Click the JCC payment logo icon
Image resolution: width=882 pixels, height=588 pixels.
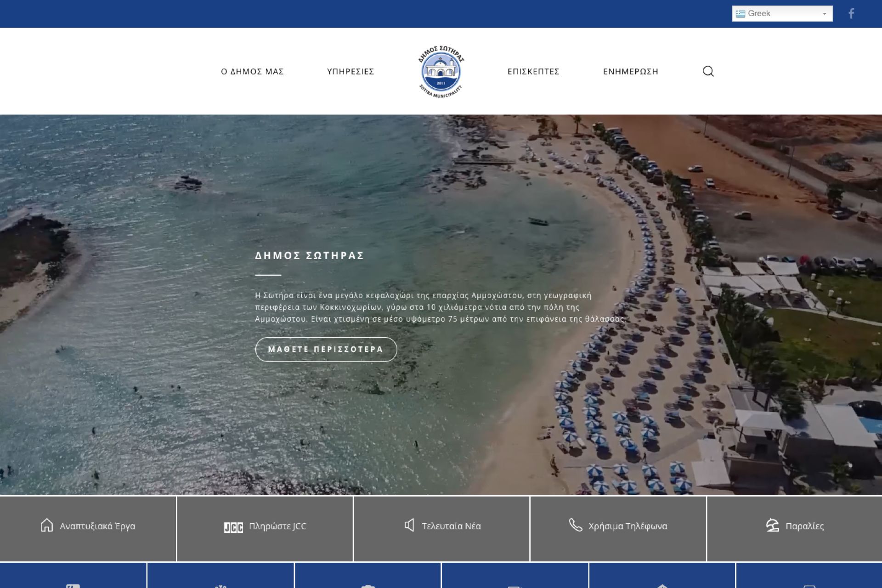pos(233,527)
